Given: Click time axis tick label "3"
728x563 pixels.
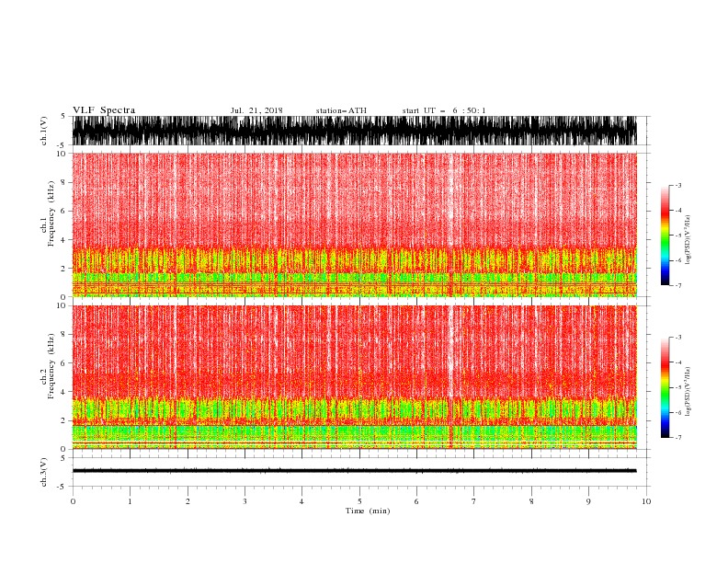Looking at the screenshot, I should 245,501.
